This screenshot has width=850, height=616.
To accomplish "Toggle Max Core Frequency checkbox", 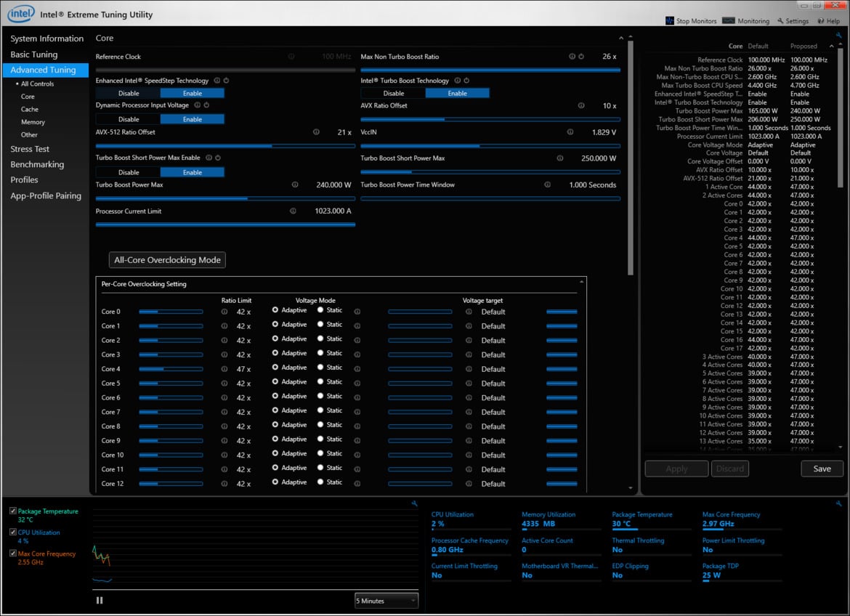I will coord(13,553).
